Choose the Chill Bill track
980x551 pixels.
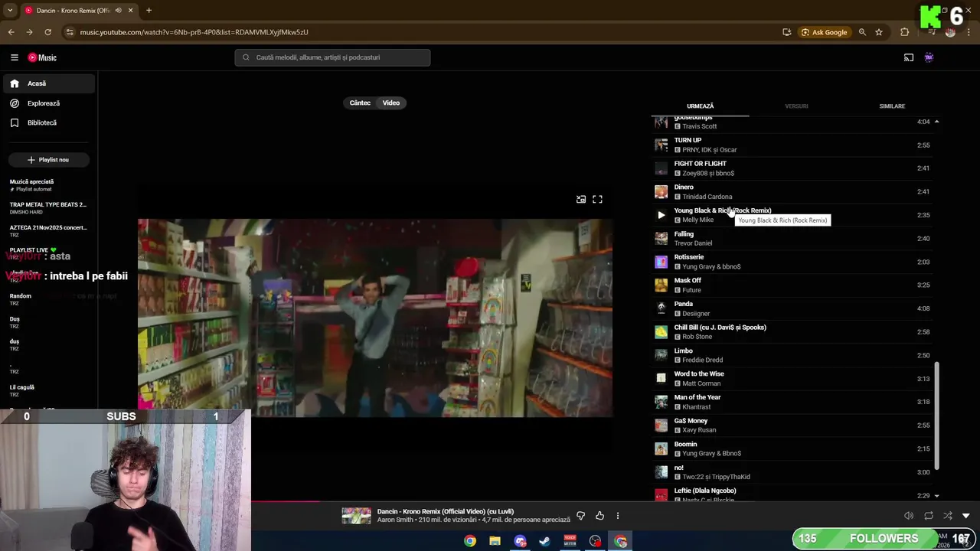tap(792, 331)
